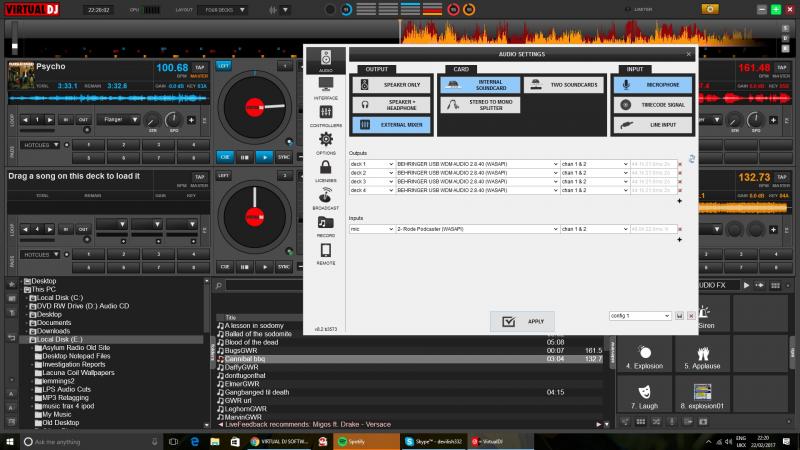Open the Licenses lock tab

(x=326, y=171)
